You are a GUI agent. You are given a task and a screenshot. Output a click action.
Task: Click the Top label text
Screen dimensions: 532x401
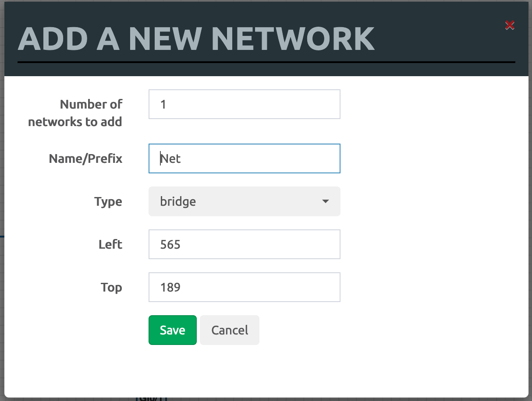click(111, 287)
